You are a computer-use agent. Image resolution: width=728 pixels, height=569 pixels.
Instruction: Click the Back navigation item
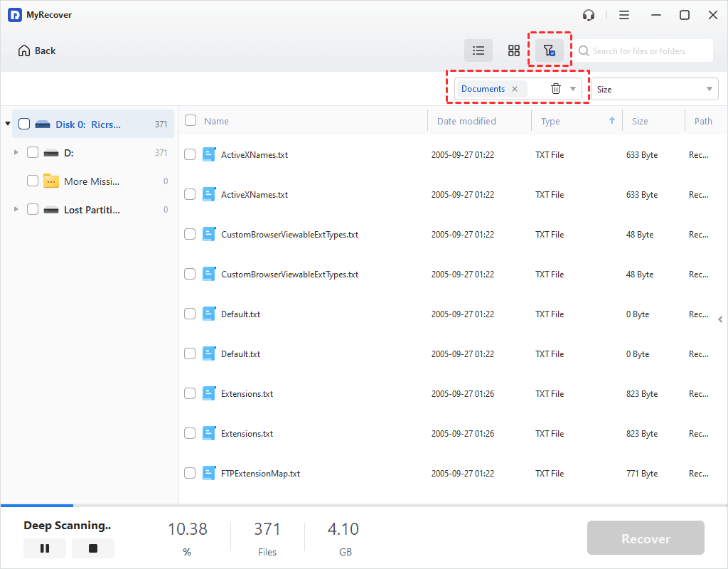(36, 50)
